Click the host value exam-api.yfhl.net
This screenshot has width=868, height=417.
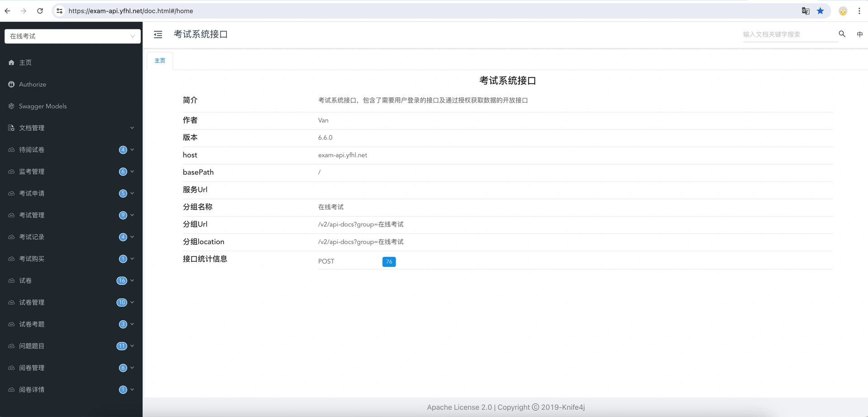(342, 155)
